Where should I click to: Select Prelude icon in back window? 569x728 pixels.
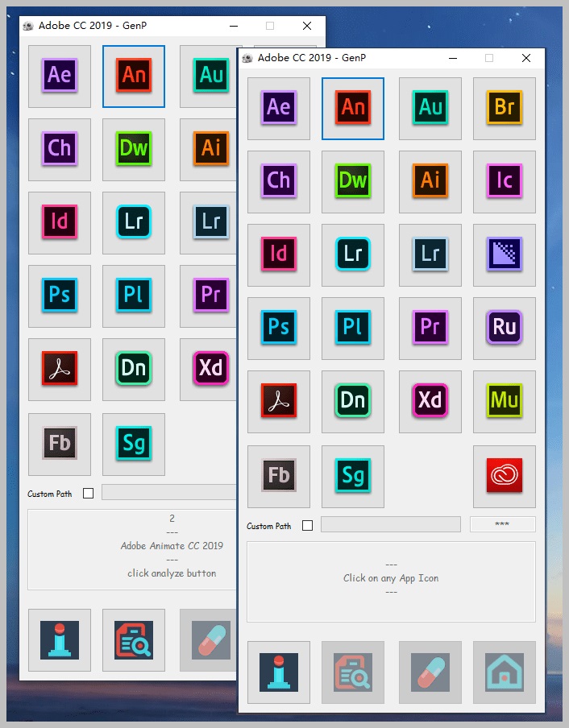pos(134,296)
